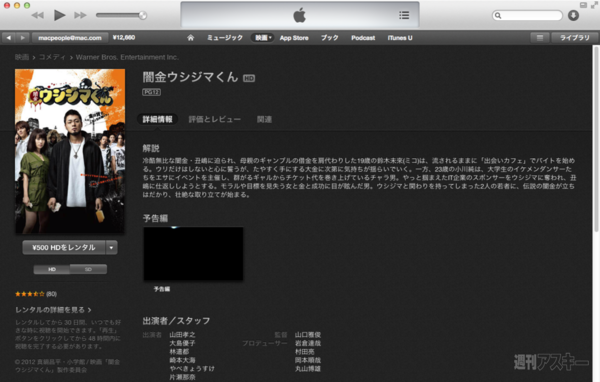Open the list menu icon beside ライブラリ
This screenshot has width=600, height=382.
(x=540, y=38)
